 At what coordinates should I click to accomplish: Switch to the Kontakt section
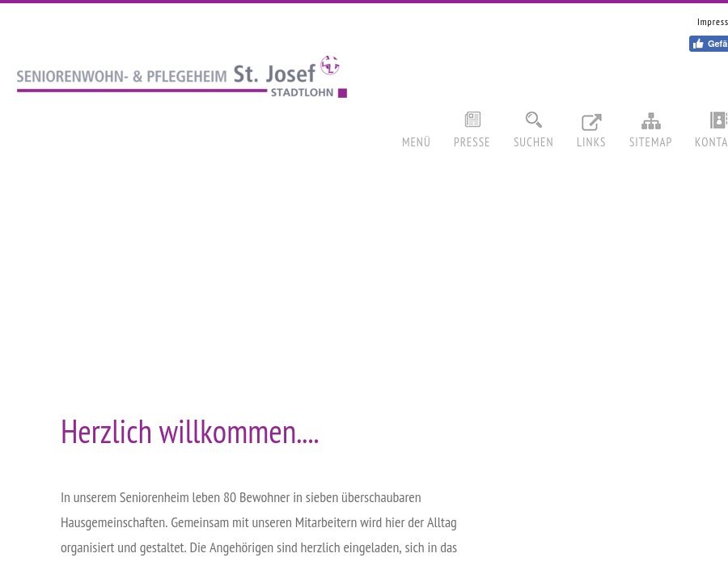coord(711,141)
